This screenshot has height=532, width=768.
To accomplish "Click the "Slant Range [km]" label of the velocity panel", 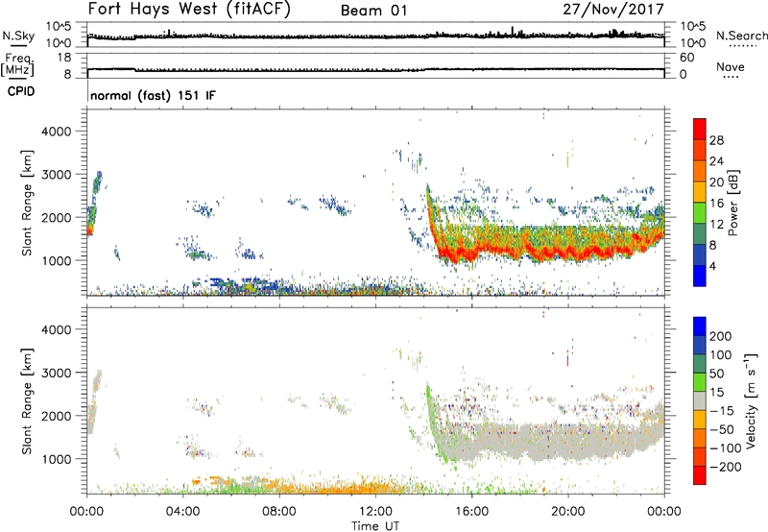I will (27, 401).
